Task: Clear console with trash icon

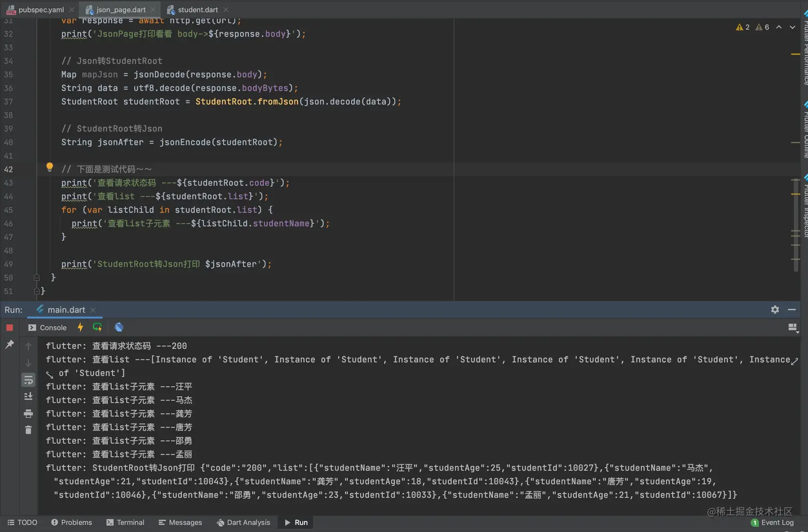Action: [x=28, y=430]
